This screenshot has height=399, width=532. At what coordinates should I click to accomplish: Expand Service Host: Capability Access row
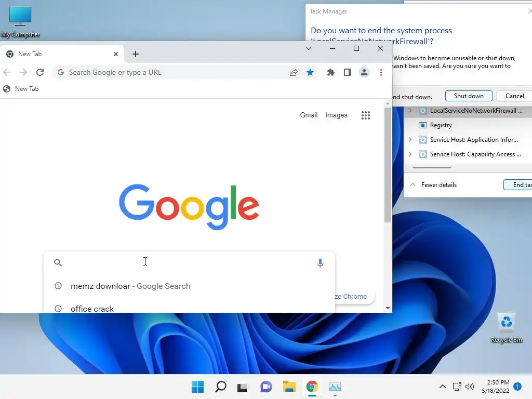410,154
